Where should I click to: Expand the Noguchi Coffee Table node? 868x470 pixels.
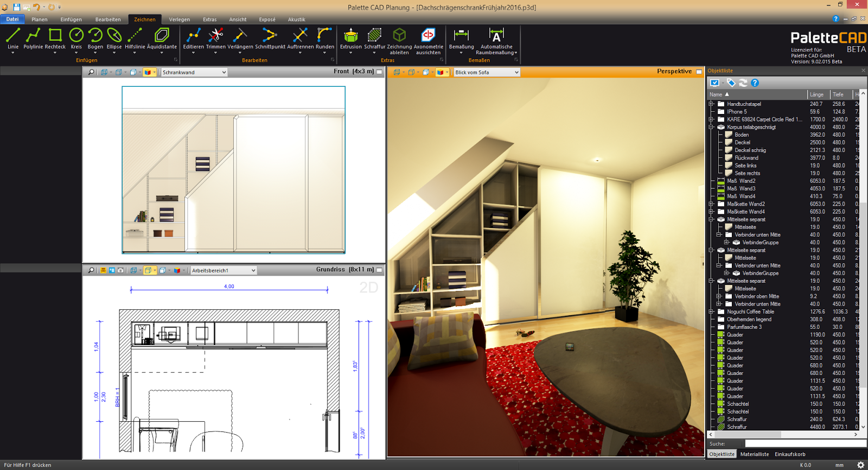click(711, 312)
